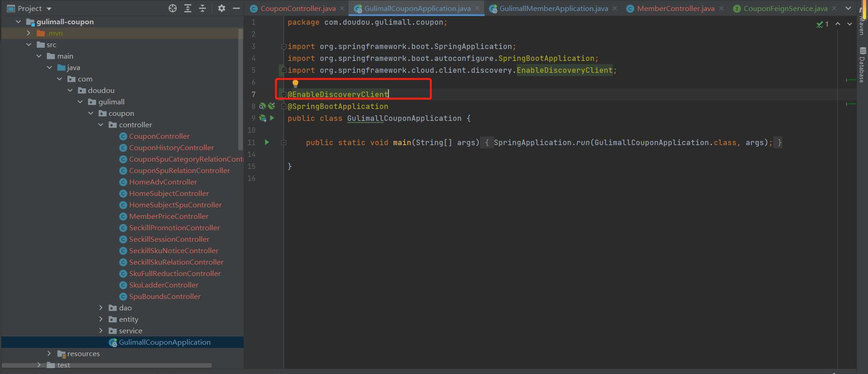Go to previous highlighted problem arrow
The image size is (868, 374).
(x=838, y=24)
